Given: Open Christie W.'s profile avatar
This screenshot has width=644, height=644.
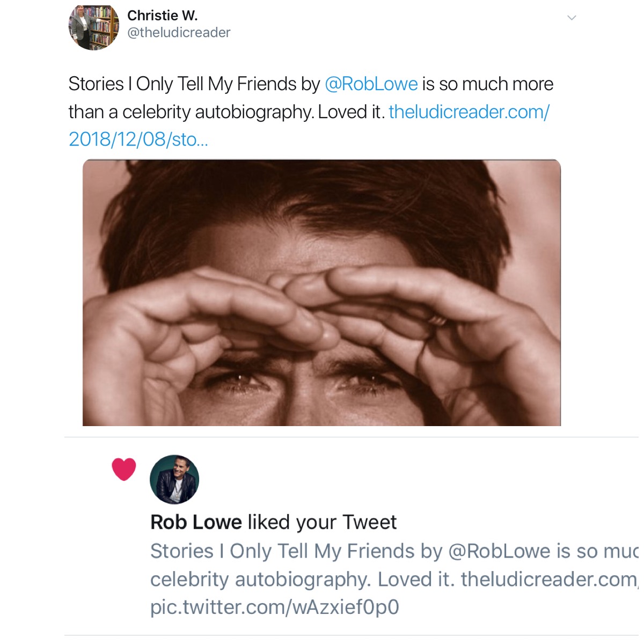Looking at the screenshot, I should pyautogui.click(x=93, y=27).
